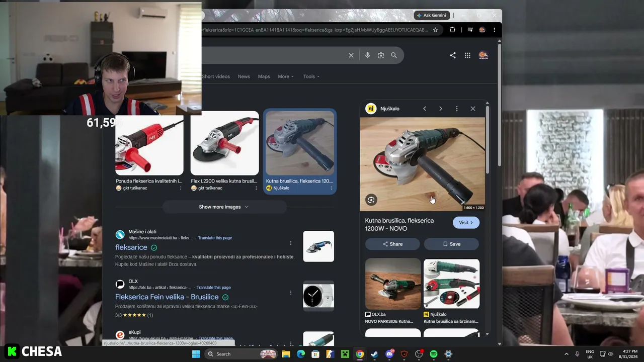Screen dimensions: 644x362
Task: Open the Flex L2200 grinder image thumbnail
Action: tap(225, 143)
